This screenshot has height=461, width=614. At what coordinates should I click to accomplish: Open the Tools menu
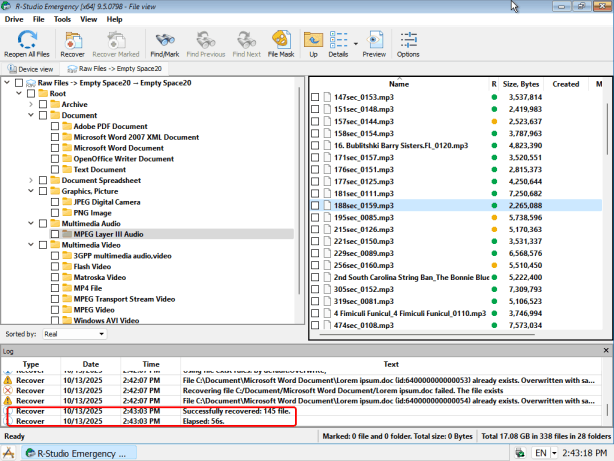pyautogui.click(x=62, y=18)
